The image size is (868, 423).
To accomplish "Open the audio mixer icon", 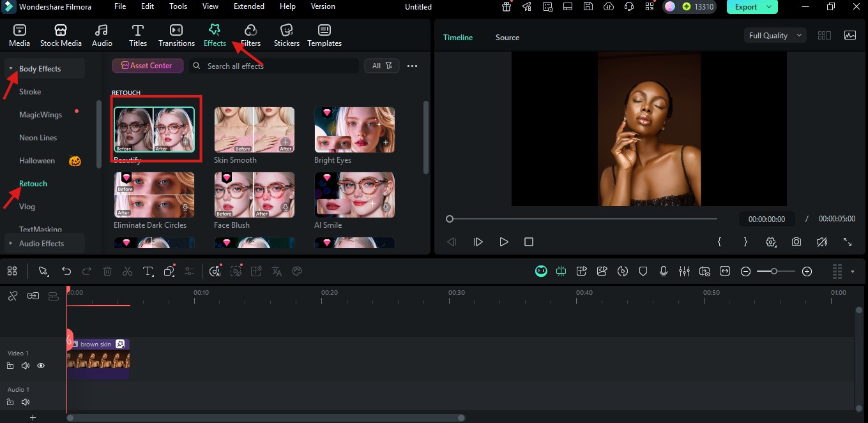I will 684,271.
